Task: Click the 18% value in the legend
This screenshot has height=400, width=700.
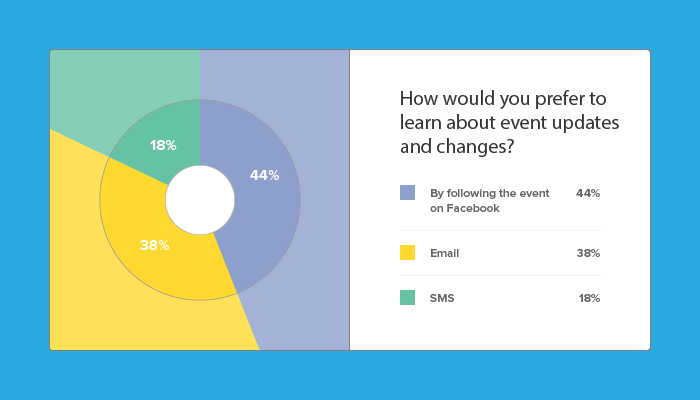Action: (x=589, y=298)
